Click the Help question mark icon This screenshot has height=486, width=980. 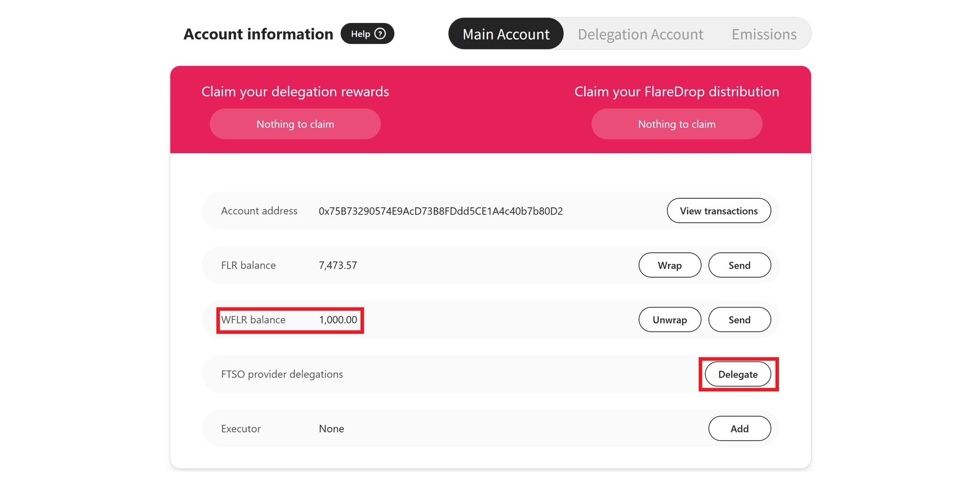coord(380,34)
